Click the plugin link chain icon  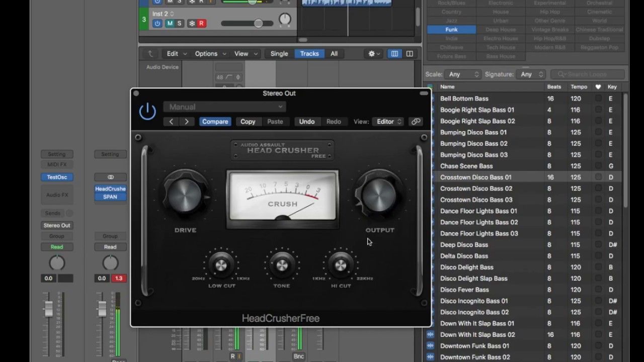[416, 122]
